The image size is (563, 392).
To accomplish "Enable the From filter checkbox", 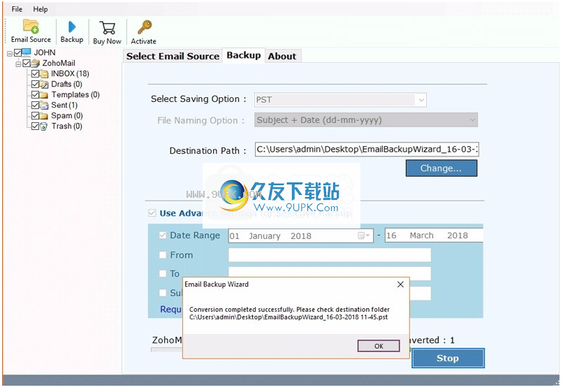I will pyautogui.click(x=163, y=255).
